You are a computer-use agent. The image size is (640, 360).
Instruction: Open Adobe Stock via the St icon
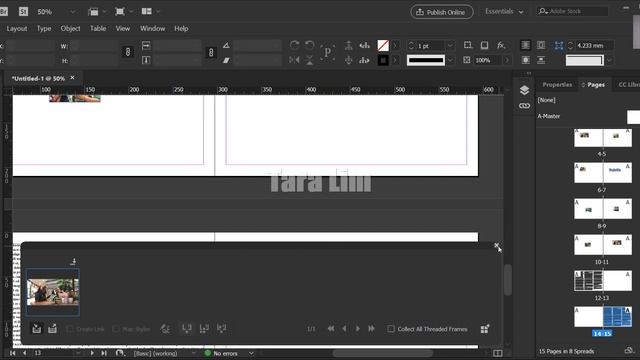[x=23, y=11]
